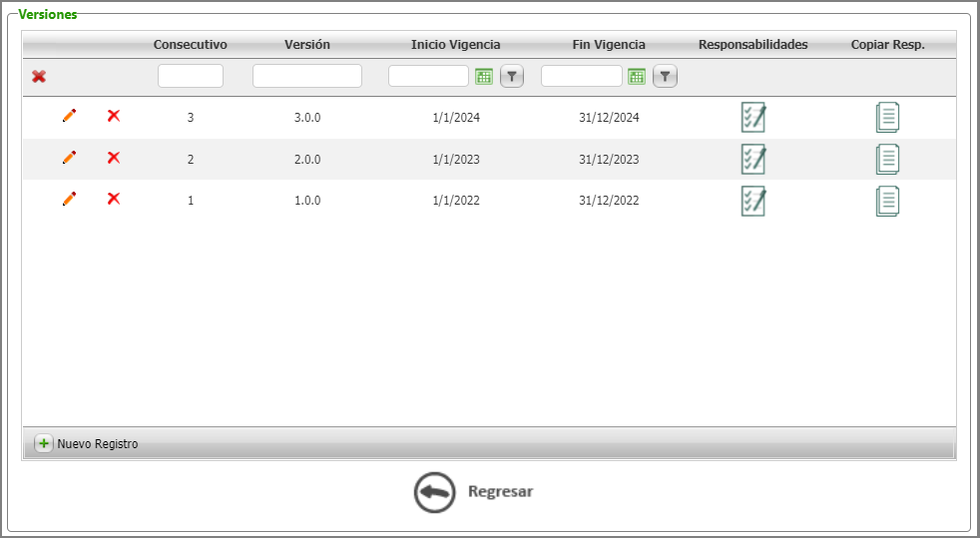Select the 31/12/2022 end date cell

pyautogui.click(x=609, y=201)
